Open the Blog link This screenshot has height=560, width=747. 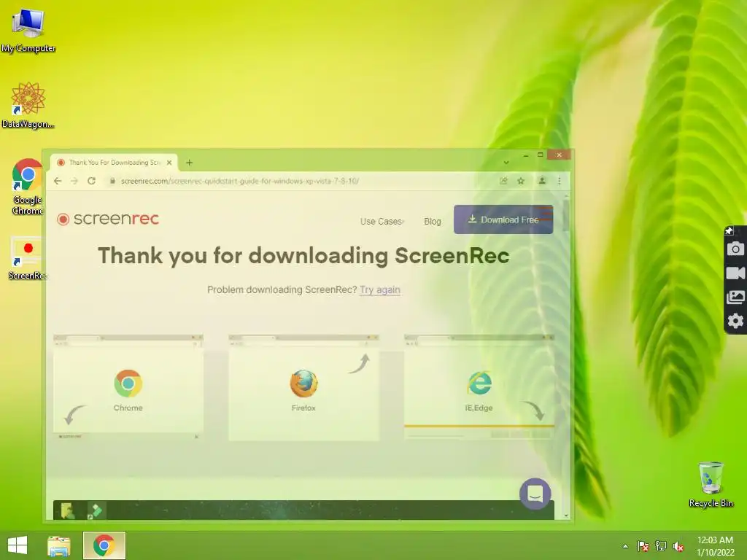tap(433, 222)
